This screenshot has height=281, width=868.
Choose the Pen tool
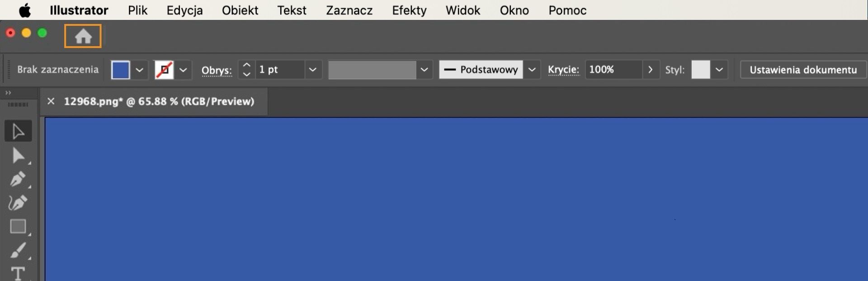[x=18, y=179]
